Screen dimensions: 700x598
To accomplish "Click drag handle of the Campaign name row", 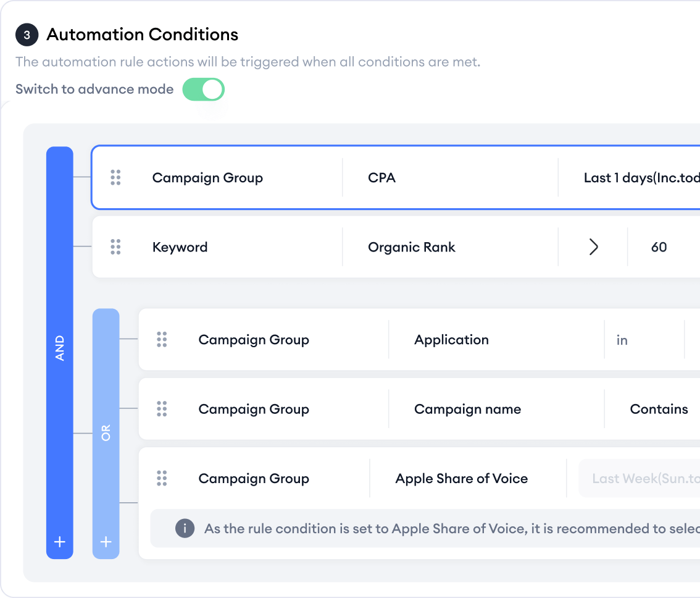I will point(162,409).
